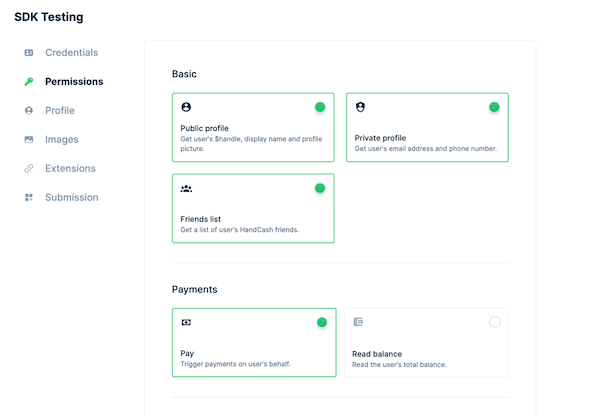Go to the Images section

pyautogui.click(x=61, y=140)
